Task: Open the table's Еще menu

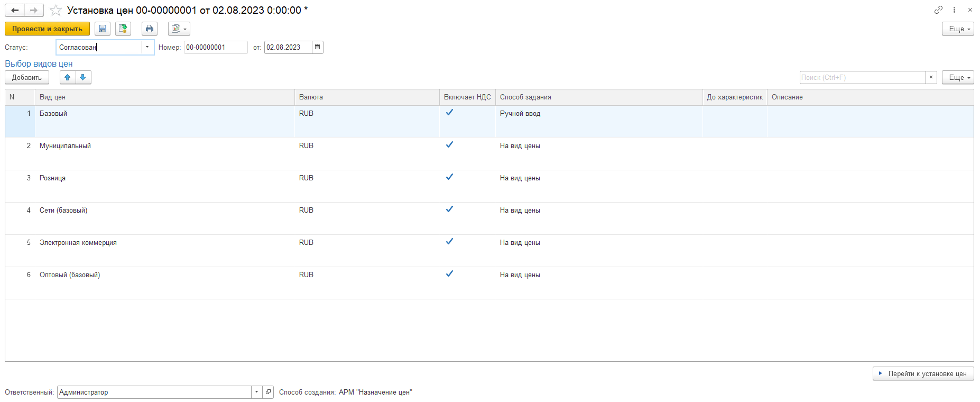Action: click(957, 77)
